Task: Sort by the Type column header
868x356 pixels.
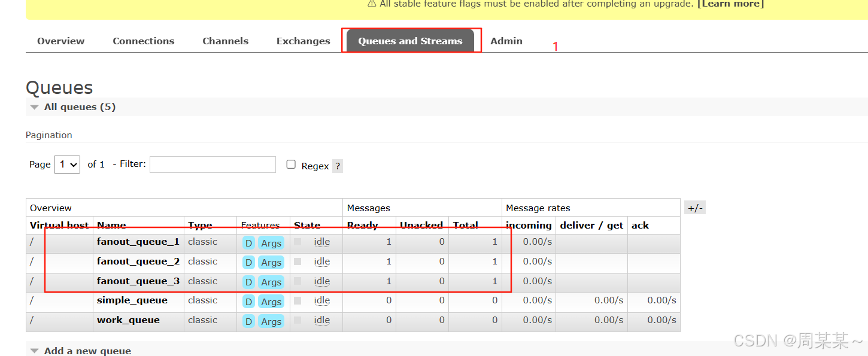Action: pos(200,226)
